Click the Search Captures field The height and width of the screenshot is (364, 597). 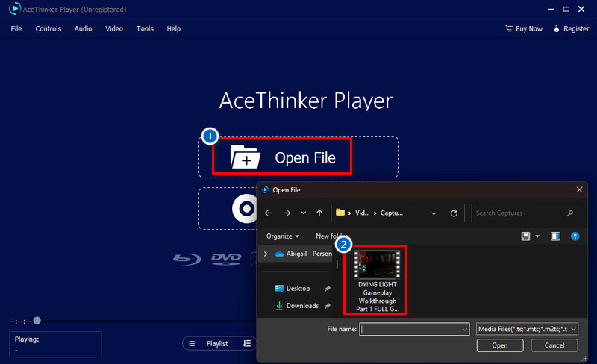tap(526, 213)
